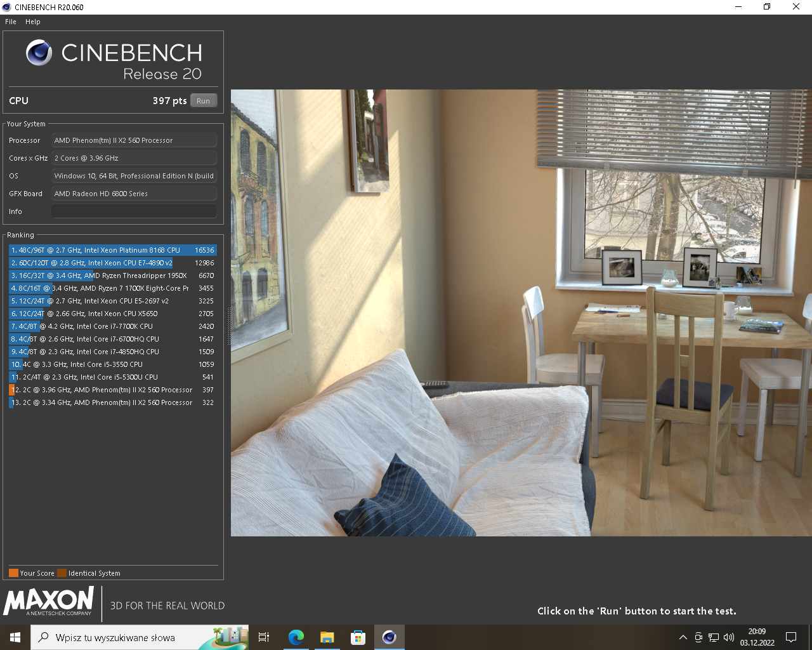Image resolution: width=812 pixels, height=650 pixels.
Task: Select ranking row 2C @ 3.34 GHz Phenom
Action: click(113, 402)
